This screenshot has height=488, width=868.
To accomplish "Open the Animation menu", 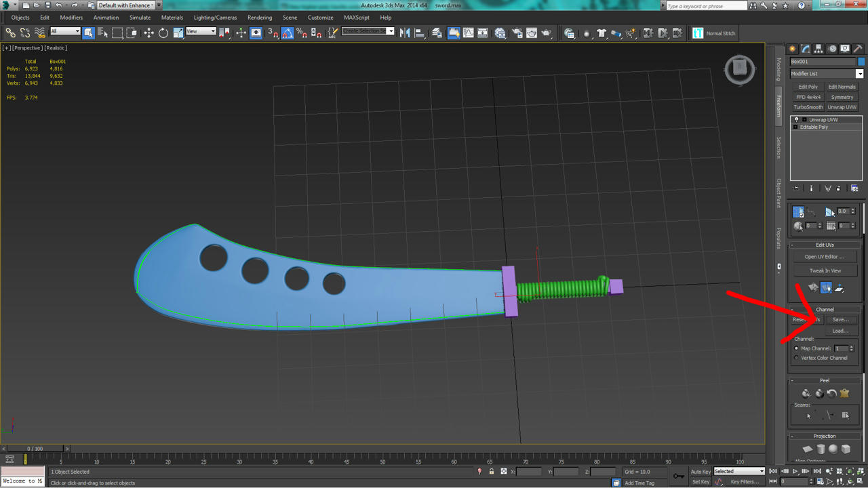I will (x=106, y=18).
